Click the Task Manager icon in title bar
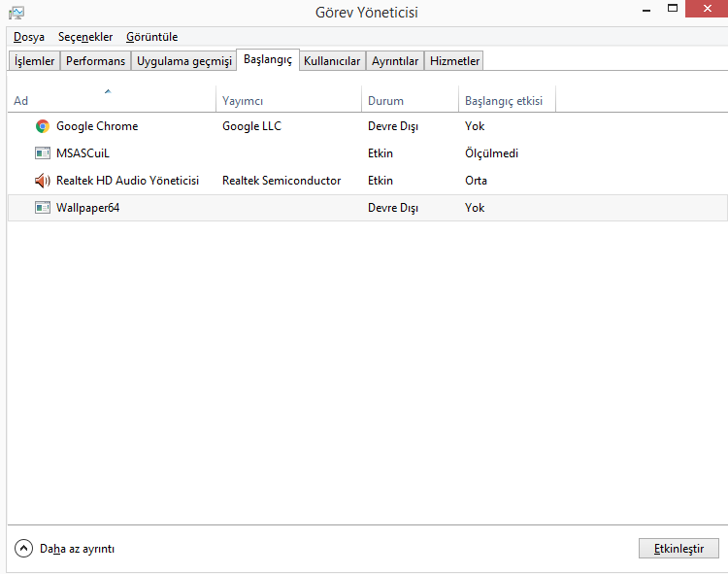 (16, 13)
